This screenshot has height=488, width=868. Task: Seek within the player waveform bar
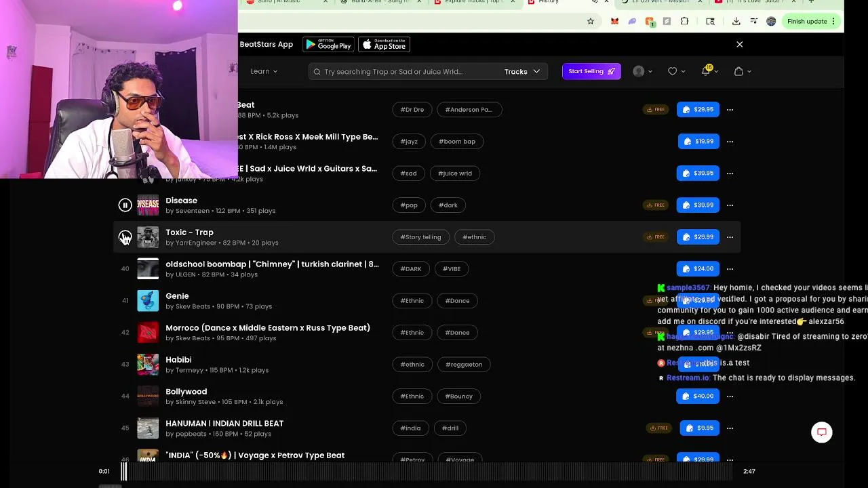(x=427, y=472)
